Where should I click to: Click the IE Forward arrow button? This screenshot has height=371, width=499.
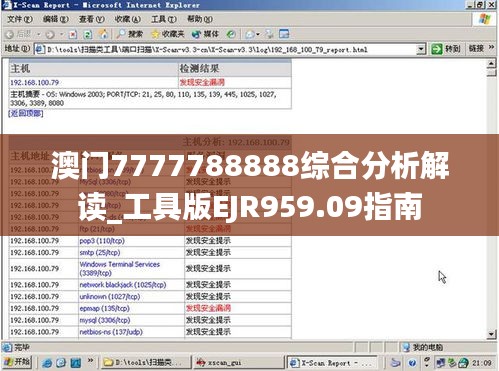click(x=50, y=34)
